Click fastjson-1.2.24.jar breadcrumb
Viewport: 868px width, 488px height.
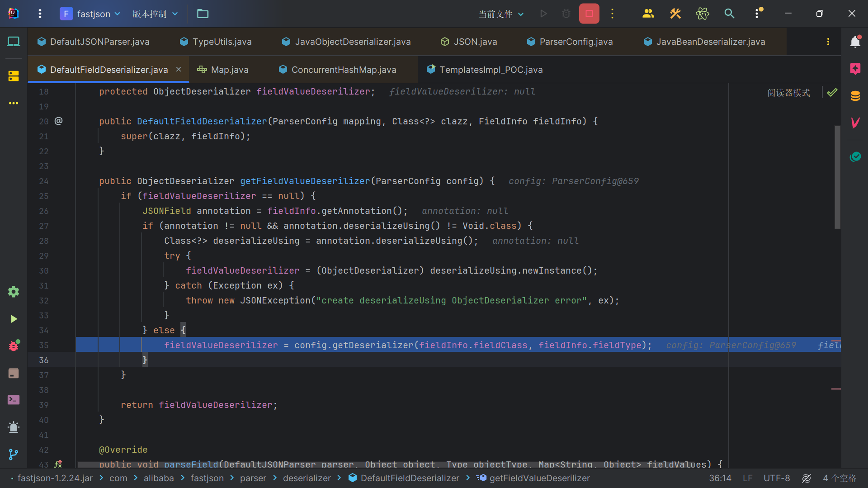(x=55, y=478)
